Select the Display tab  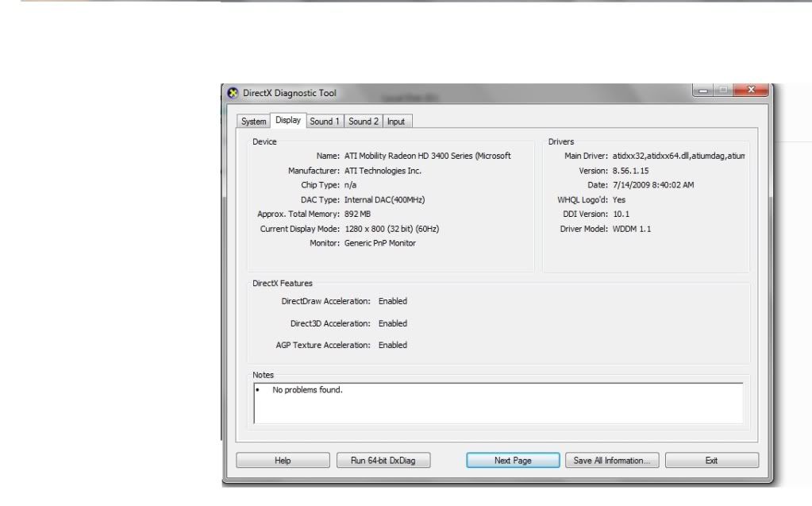[288, 120]
